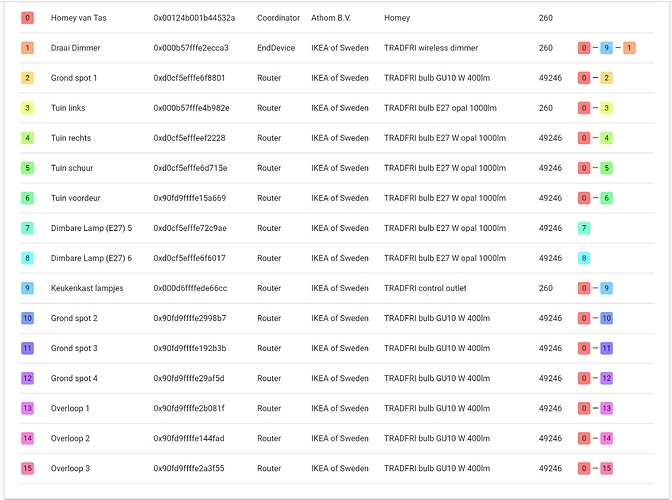Click route badge 2 in the Grond spot 1 row

click(x=606, y=78)
